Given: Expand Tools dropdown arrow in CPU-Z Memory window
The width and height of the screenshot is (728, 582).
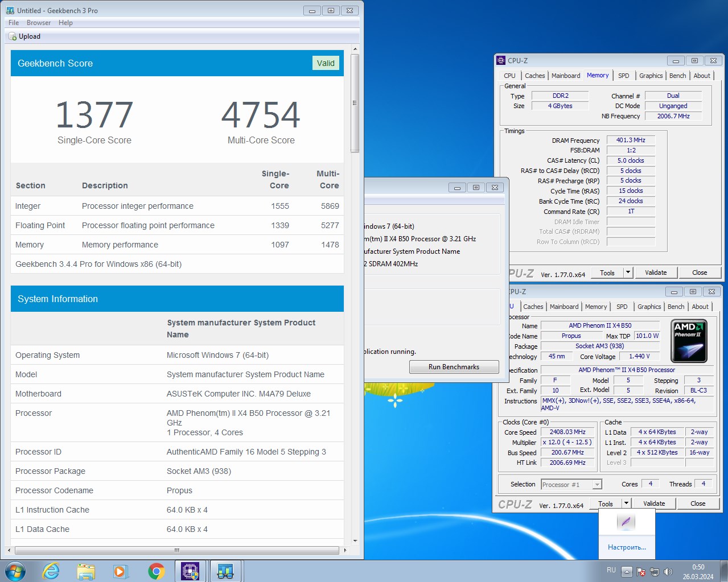Looking at the screenshot, I should [628, 273].
